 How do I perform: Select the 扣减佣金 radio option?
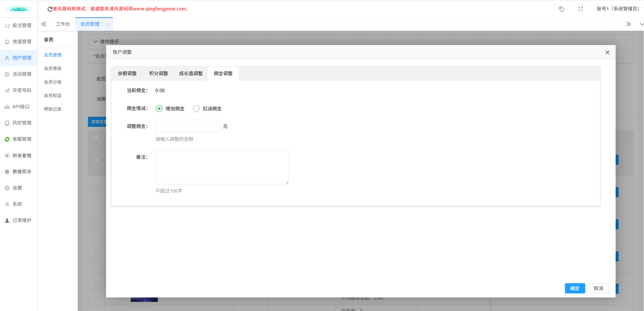pyautogui.click(x=196, y=109)
